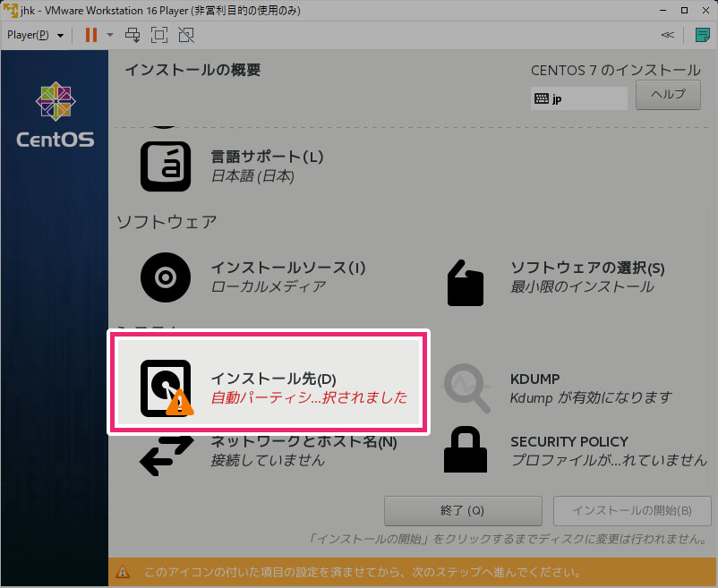Minimize the VMware Player window

point(663,10)
